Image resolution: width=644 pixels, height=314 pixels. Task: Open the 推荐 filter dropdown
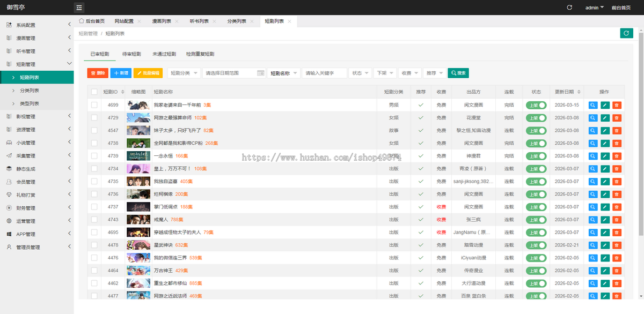(435, 73)
